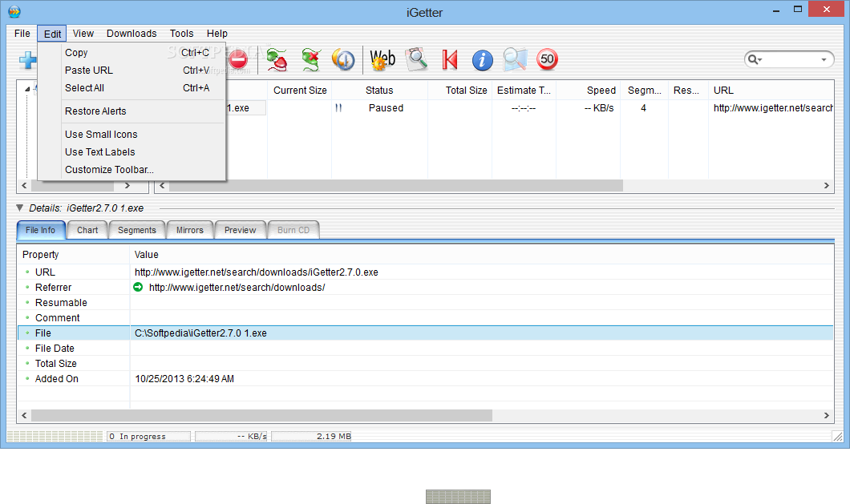Open the Tools menu
Image resolution: width=850 pixels, height=504 pixels.
pos(181,34)
